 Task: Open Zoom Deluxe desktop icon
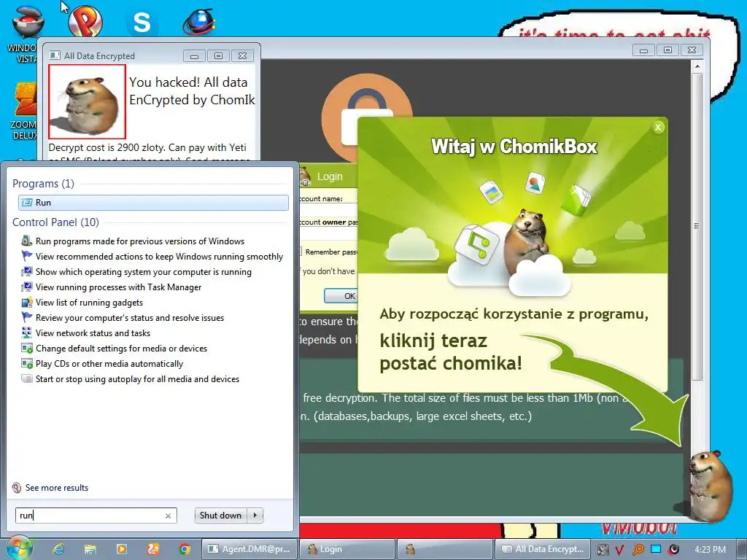[x=24, y=111]
